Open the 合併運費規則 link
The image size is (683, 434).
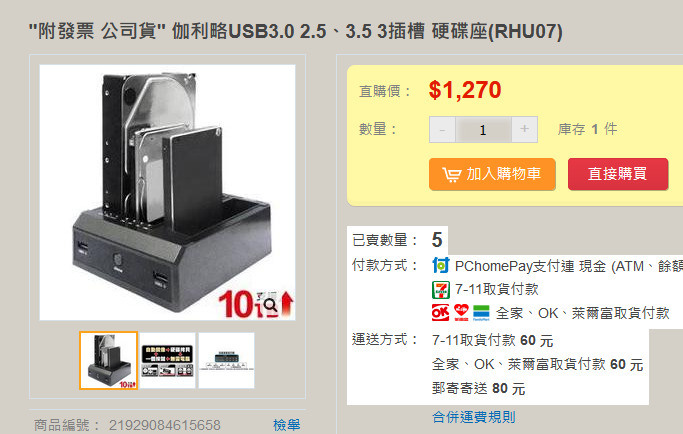click(x=473, y=417)
